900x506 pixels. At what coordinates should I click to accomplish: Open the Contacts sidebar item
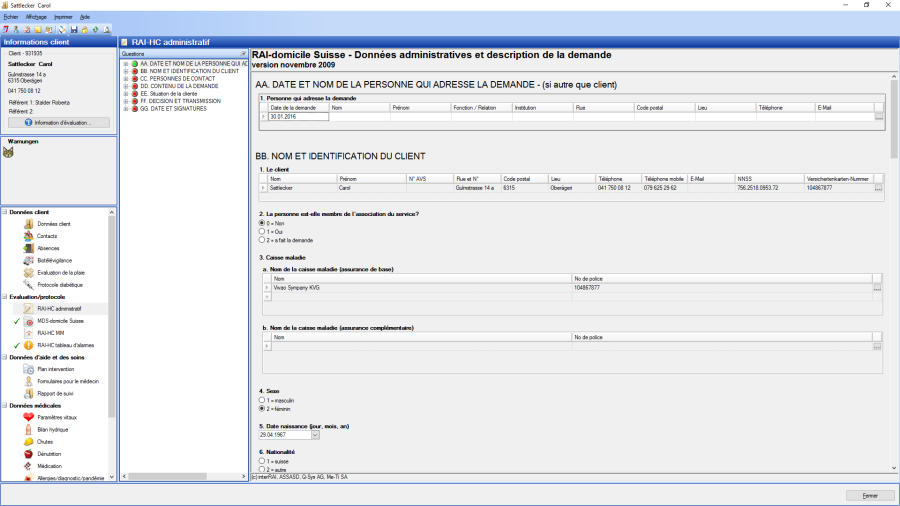coord(46,236)
